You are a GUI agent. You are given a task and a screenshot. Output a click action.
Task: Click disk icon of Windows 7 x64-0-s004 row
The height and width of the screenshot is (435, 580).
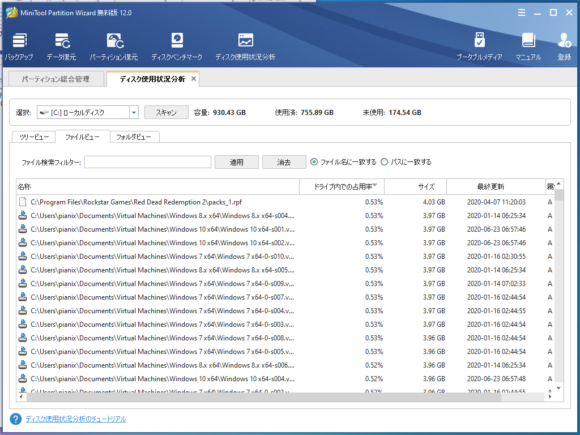(x=23, y=310)
